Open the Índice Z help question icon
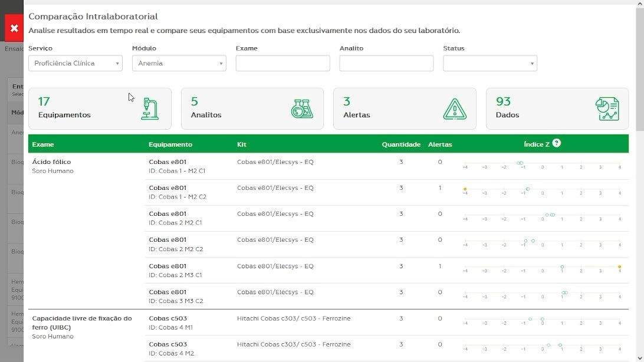This screenshot has width=644, height=362. [x=557, y=143]
